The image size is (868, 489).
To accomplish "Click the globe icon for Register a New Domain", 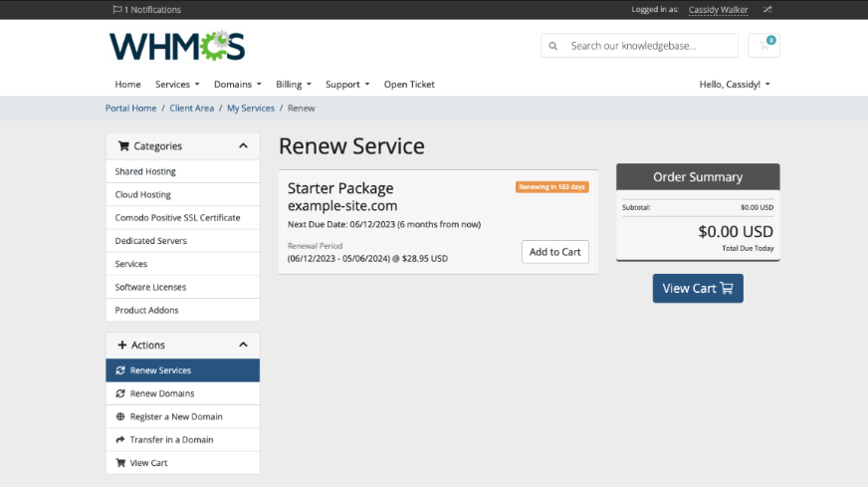I will pyautogui.click(x=120, y=417).
